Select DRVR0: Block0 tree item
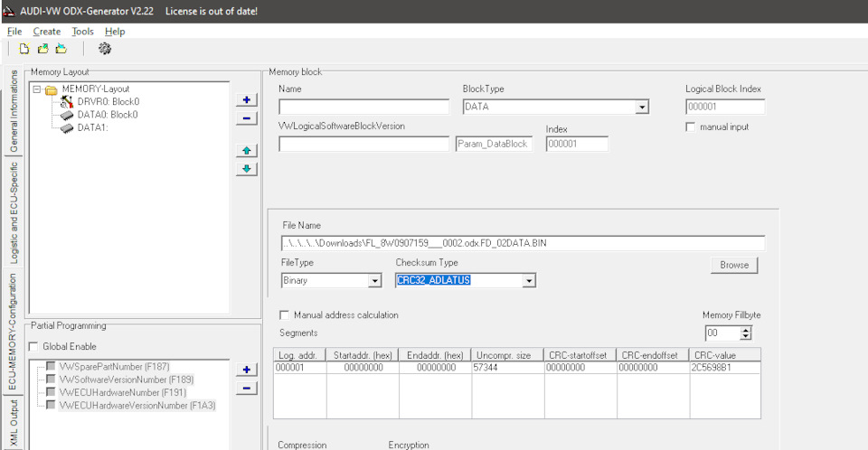The width and height of the screenshot is (868, 450). pos(108,102)
